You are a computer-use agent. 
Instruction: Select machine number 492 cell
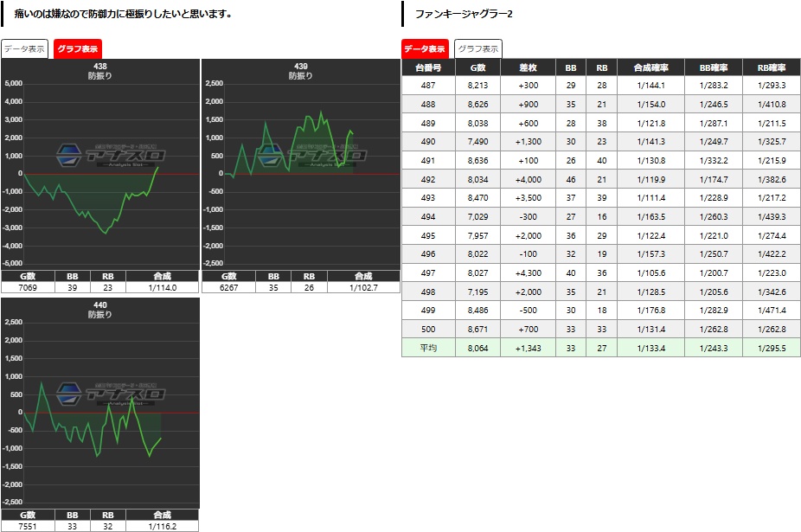[x=428, y=179]
